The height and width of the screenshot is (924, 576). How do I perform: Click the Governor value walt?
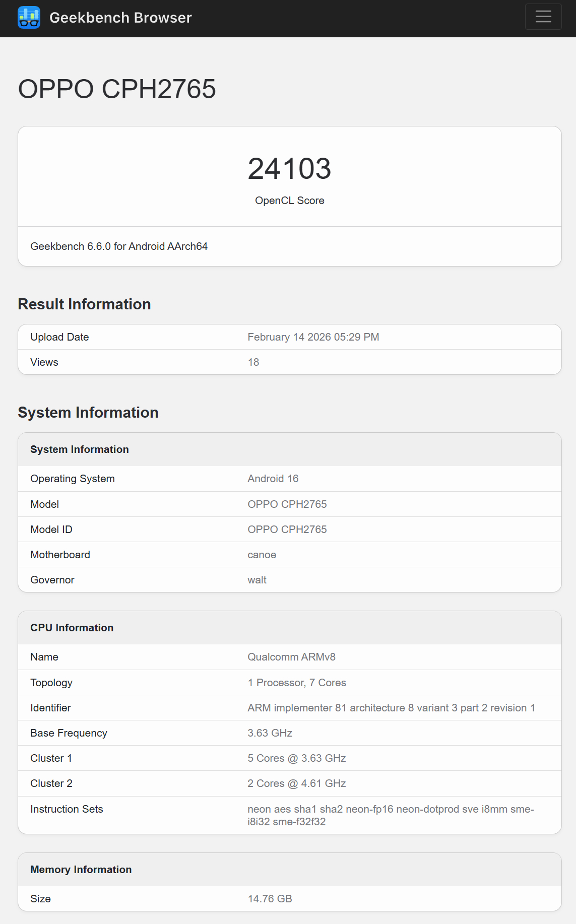coord(257,580)
